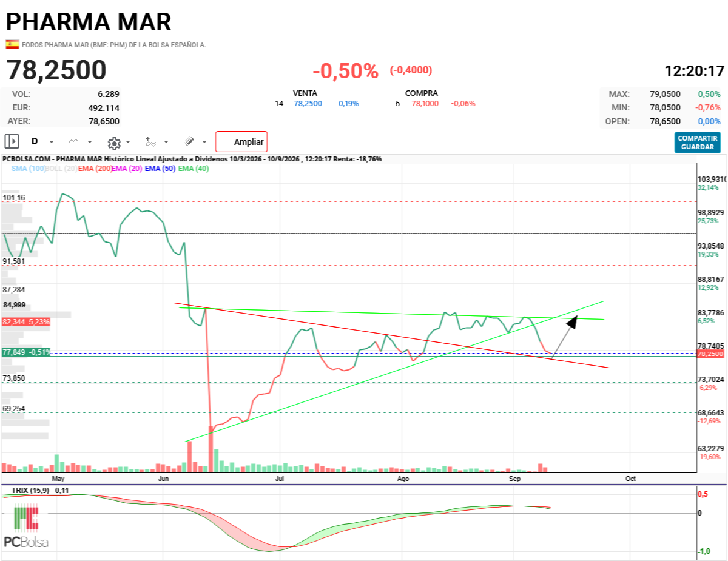
Task: Click the 84,999 level label
Action: [x=14, y=304]
